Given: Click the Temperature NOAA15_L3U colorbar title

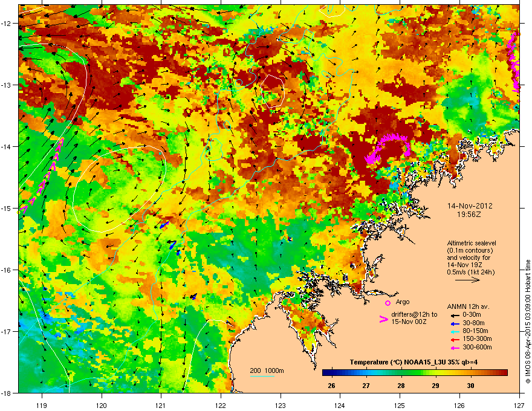Looking at the screenshot, I should [414, 362].
